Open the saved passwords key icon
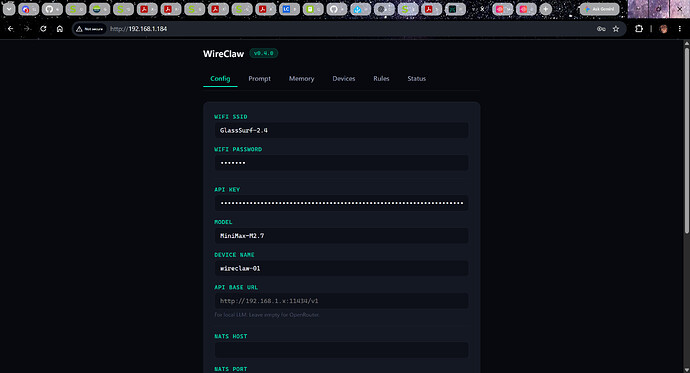Viewport: 690px width, 373px height. click(601, 29)
